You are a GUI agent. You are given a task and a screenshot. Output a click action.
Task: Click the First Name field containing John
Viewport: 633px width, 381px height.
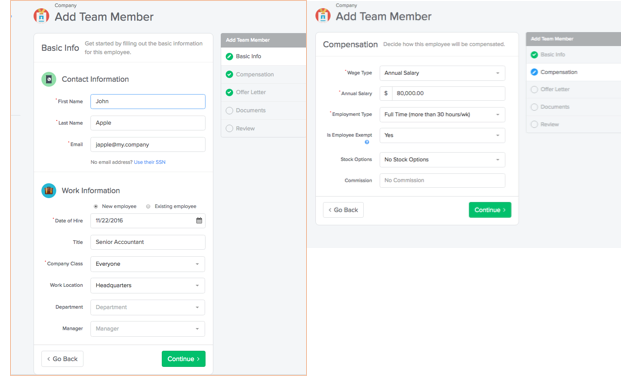click(148, 101)
